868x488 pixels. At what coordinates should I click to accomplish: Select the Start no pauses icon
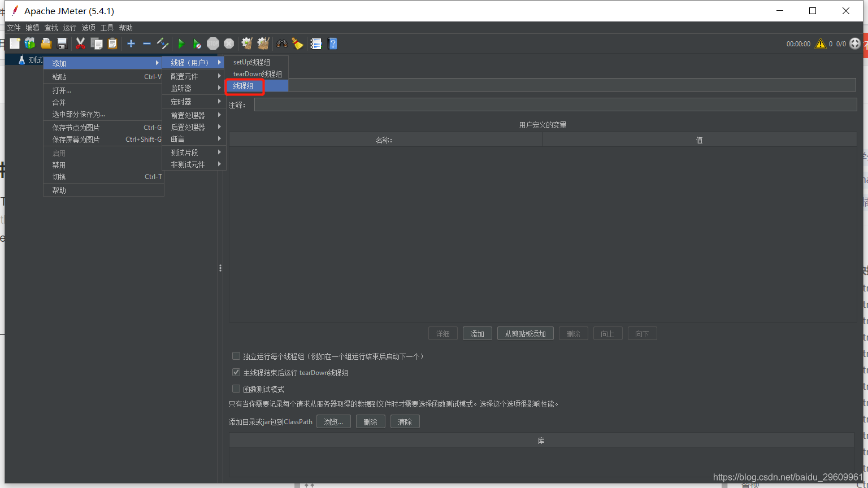point(197,43)
